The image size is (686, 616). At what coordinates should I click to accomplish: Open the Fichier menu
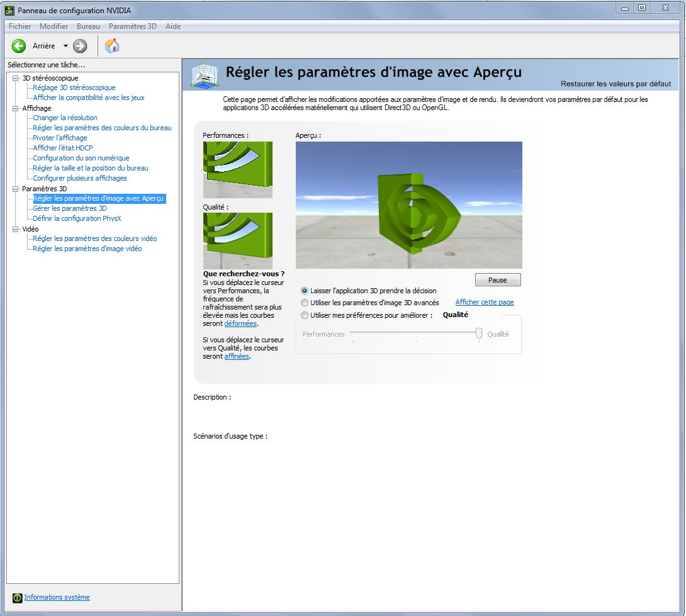[x=20, y=26]
